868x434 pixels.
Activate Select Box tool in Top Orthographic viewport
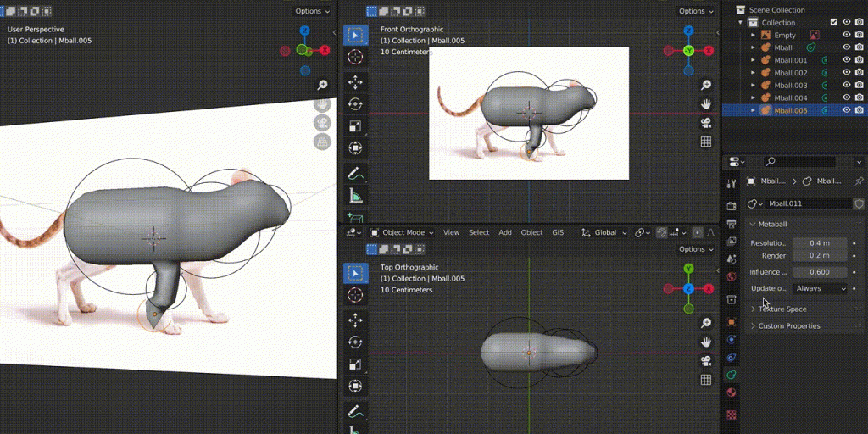click(x=355, y=272)
